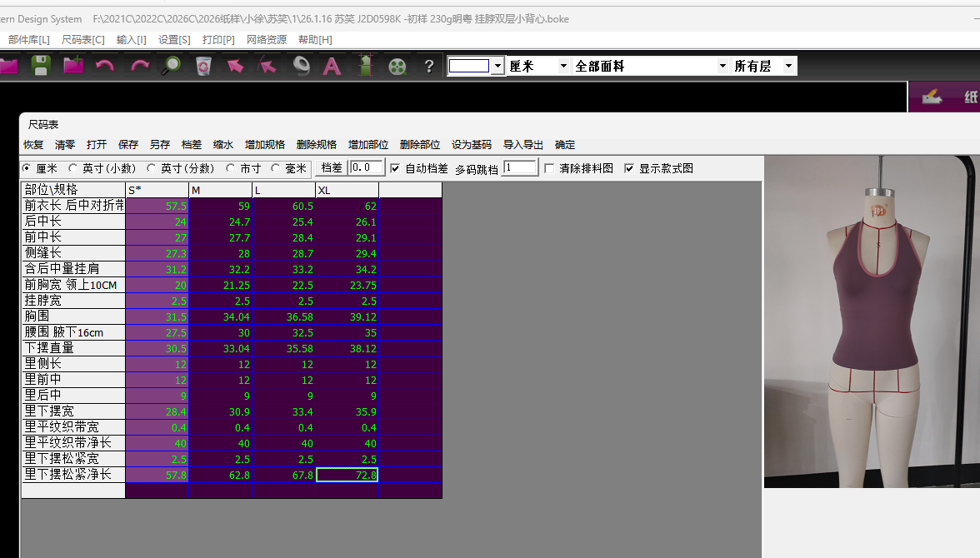
Task: Open the 打印[P] menu
Action: coord(218,39)
